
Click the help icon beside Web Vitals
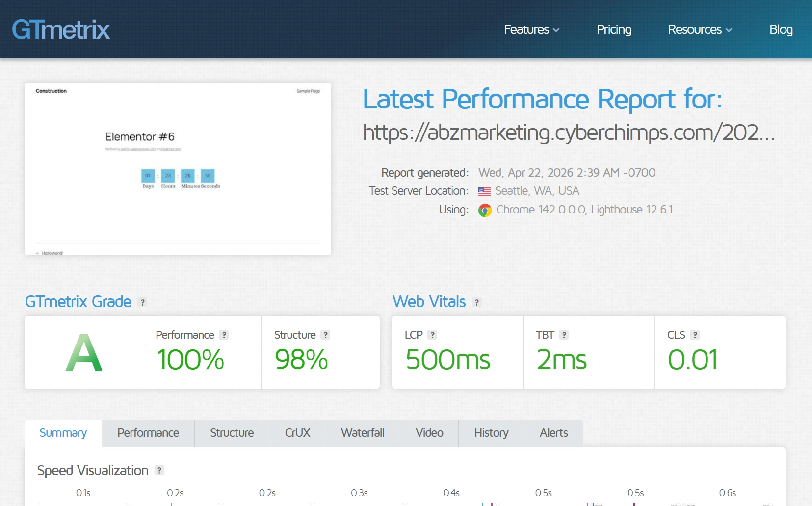[x=477, y=302]
